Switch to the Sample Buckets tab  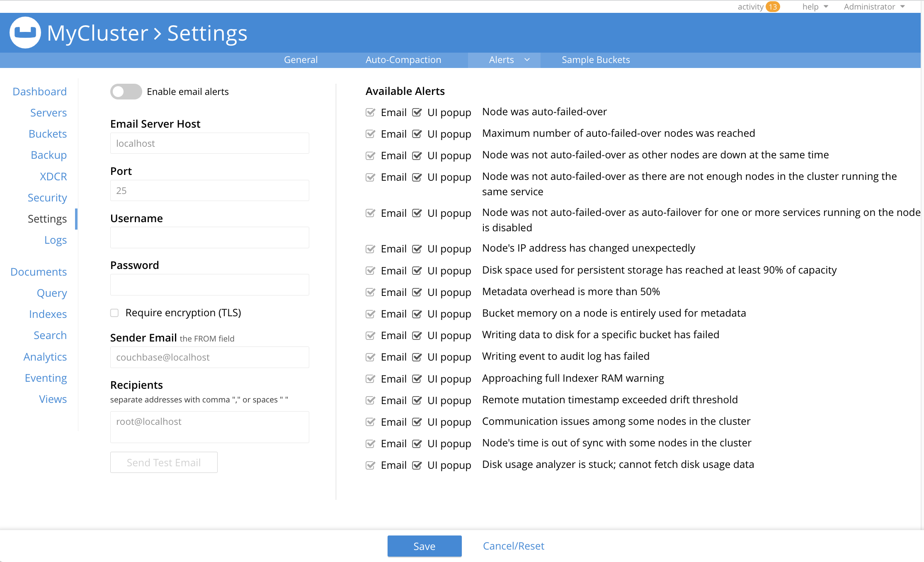click(595, 60)
